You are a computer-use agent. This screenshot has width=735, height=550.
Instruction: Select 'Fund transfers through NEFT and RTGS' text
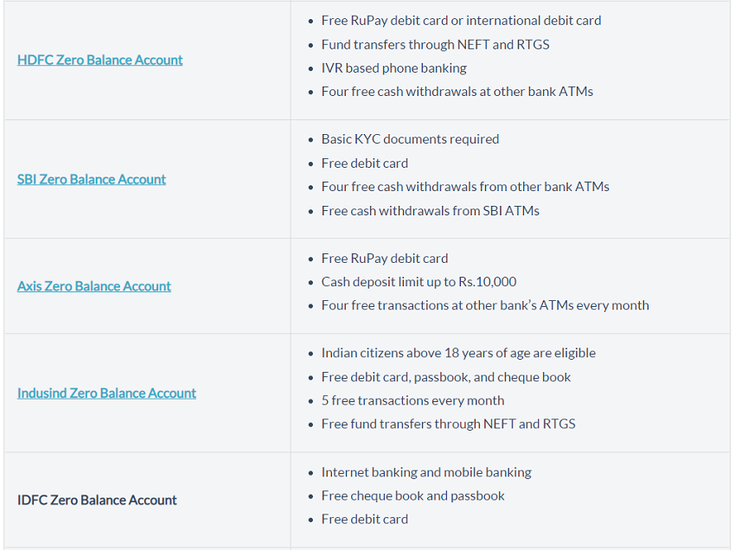tap(435, 44)
